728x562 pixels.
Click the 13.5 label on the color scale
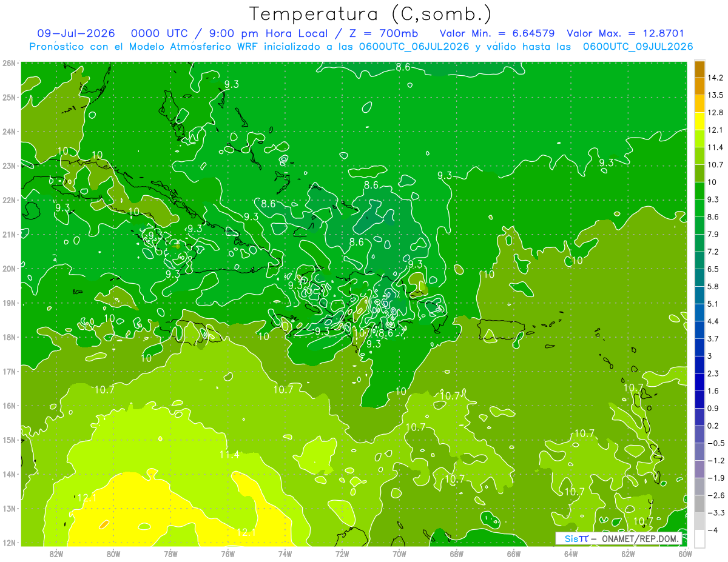pyautogui.click(x=716, y=95)
